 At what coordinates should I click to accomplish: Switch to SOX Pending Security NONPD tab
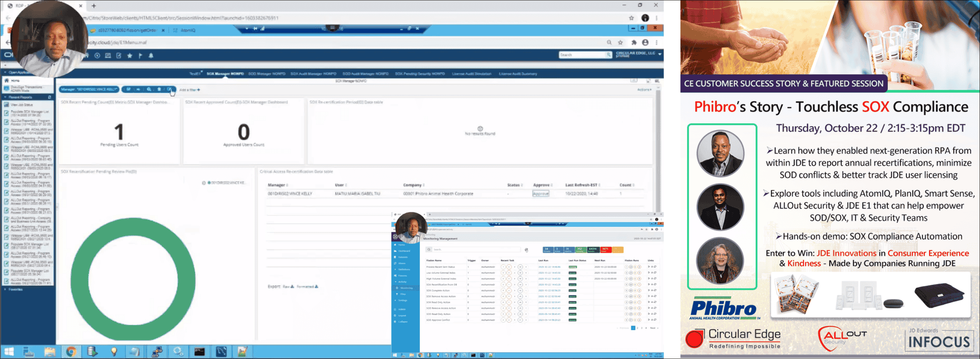pos(419,74)
